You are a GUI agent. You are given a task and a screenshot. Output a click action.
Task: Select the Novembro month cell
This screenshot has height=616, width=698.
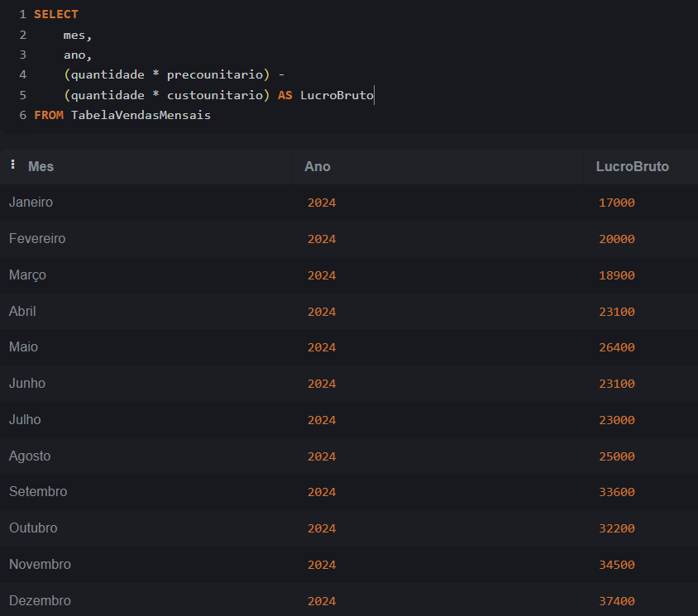point(40,565)
